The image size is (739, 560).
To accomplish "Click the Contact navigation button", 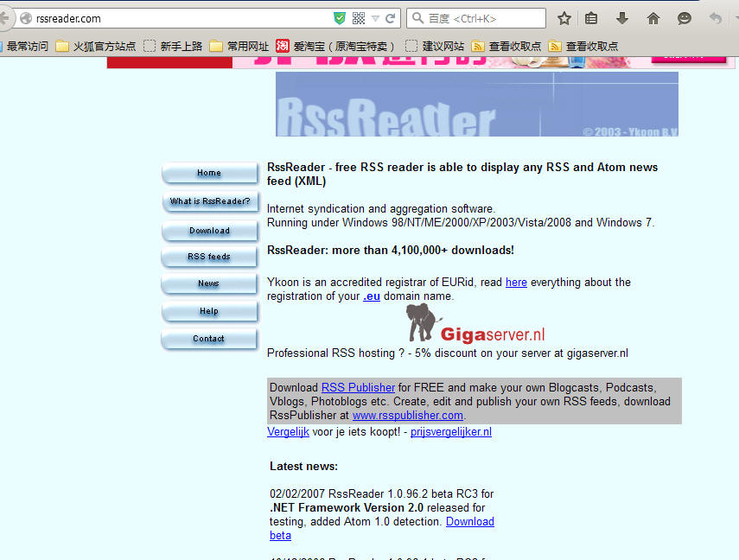I will (x=209, y=339).
